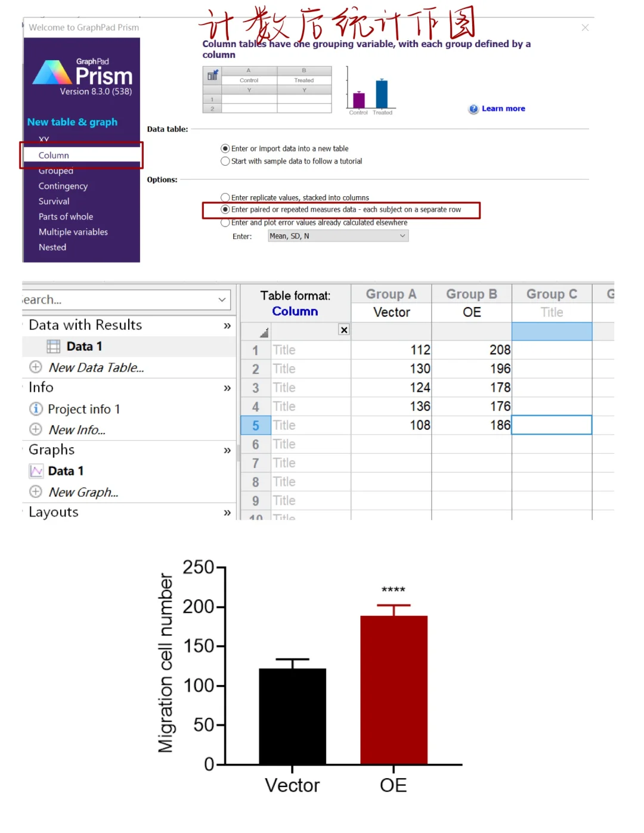Click the Project info 1 info icon
This screenshot has height=833, width=644.
(36, 408)
